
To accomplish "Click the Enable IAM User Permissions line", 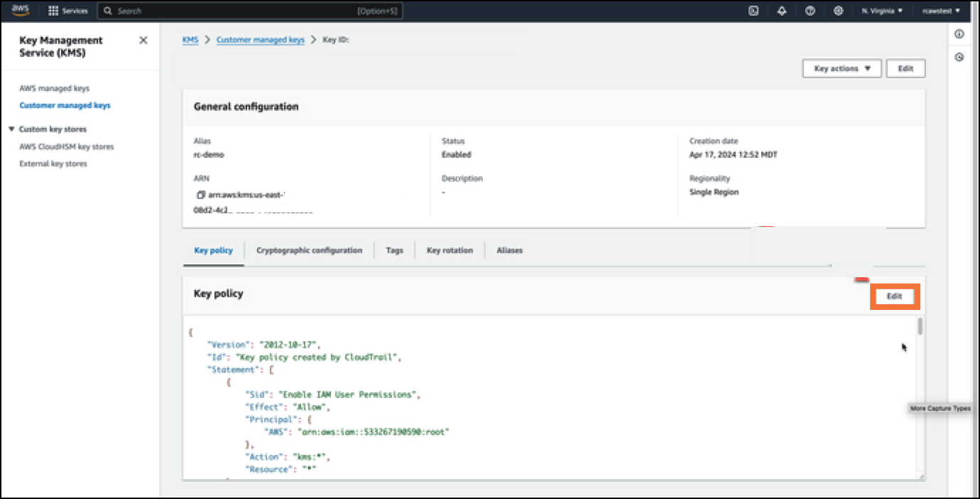I will pos(333,395).
